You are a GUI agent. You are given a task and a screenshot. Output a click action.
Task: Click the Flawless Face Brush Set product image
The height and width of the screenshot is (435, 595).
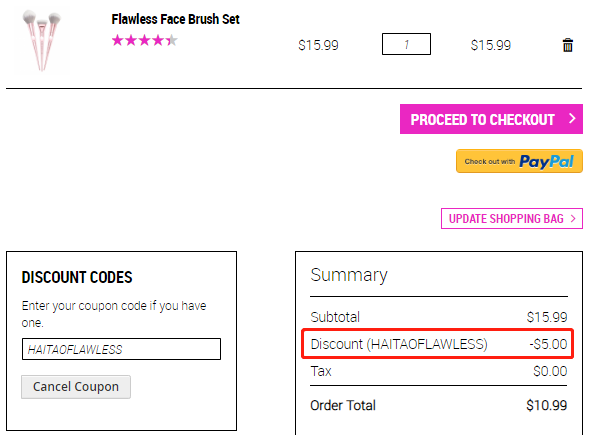42,40
